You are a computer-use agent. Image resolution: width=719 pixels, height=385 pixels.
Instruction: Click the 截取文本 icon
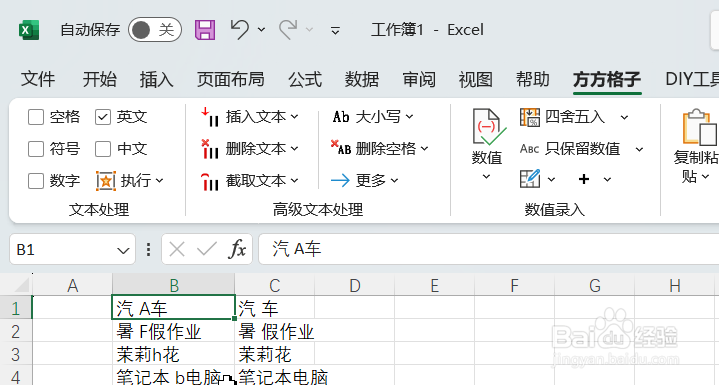(210, 181)
